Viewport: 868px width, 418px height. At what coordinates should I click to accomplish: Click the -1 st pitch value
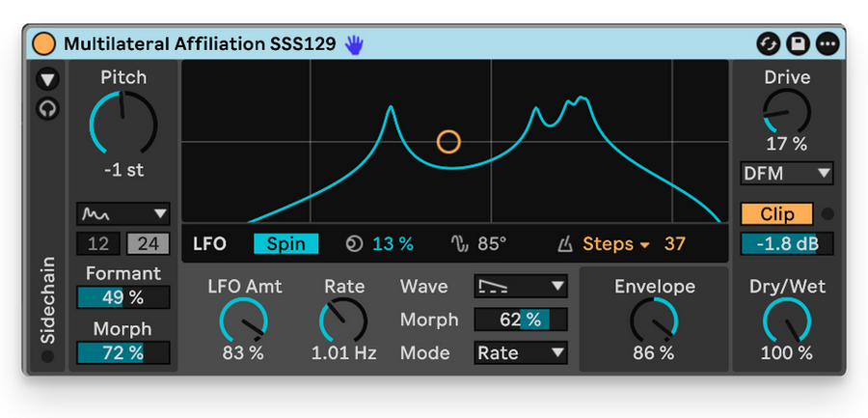(123, 170)
